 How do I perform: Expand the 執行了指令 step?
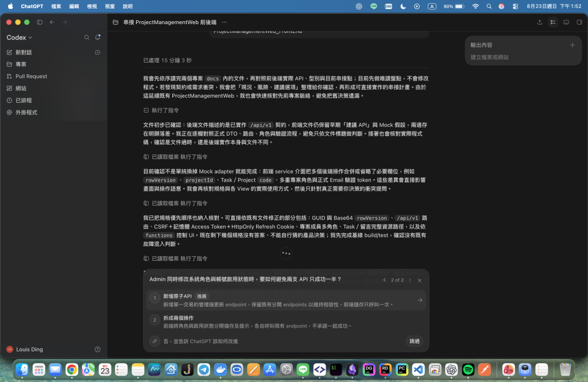161,110
